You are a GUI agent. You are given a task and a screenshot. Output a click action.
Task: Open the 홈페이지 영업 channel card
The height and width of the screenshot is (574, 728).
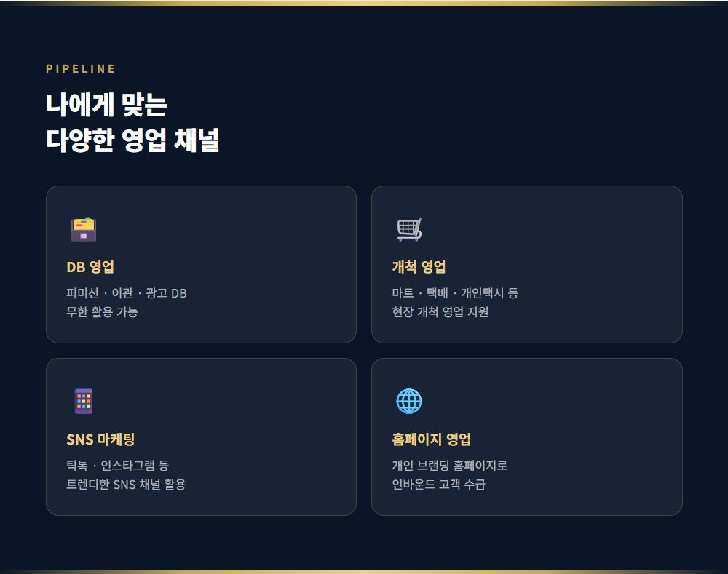click(x=526, y=437)
